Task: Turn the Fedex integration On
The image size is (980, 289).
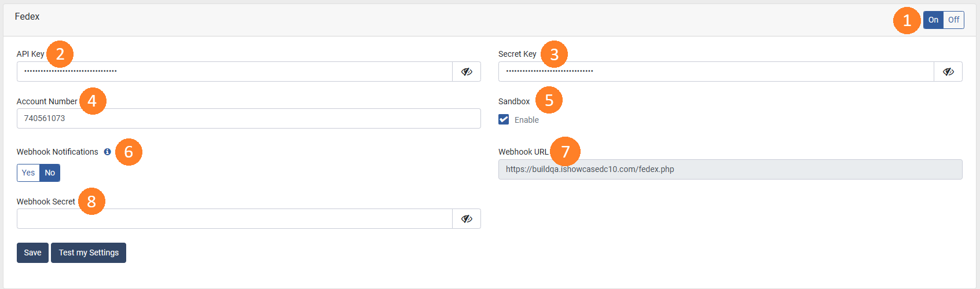Action: pos(933,20)
